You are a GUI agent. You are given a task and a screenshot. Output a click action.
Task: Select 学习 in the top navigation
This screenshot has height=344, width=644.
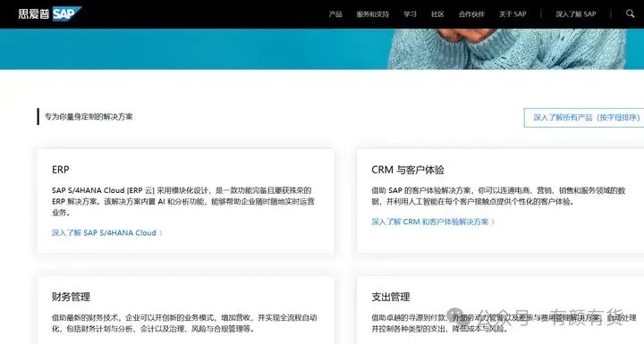[x=410, y=14]
